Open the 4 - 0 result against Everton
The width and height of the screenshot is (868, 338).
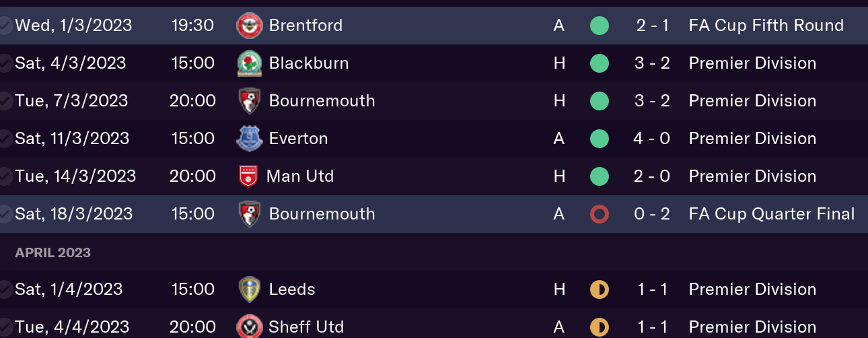click(x=653, y=139)
